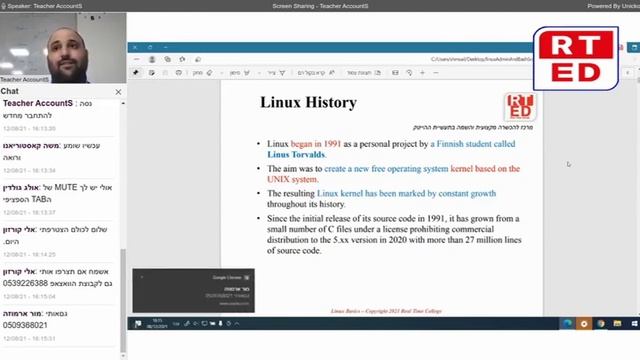Select the Erase tool in PDF toolbar
Image resolution: width=640 pixels, height=360 pixels.
(x=203, y=73)
